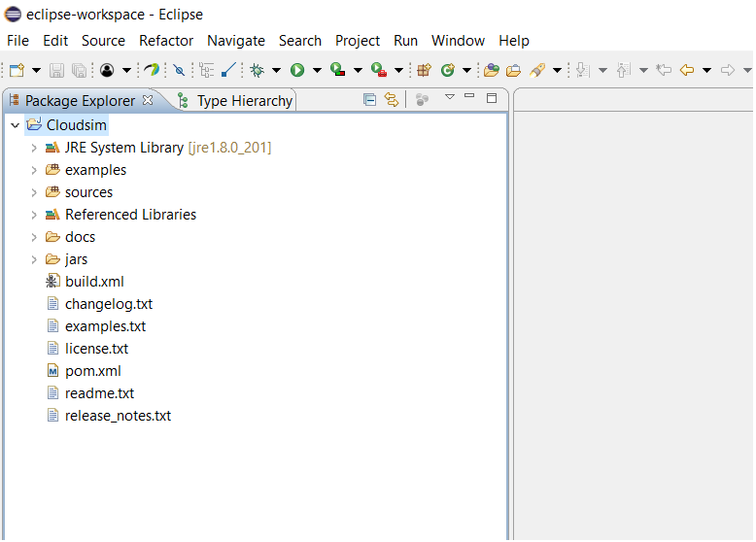Click the yellow Back navigation arrow
756x542 pixels.
pos(687,70)
